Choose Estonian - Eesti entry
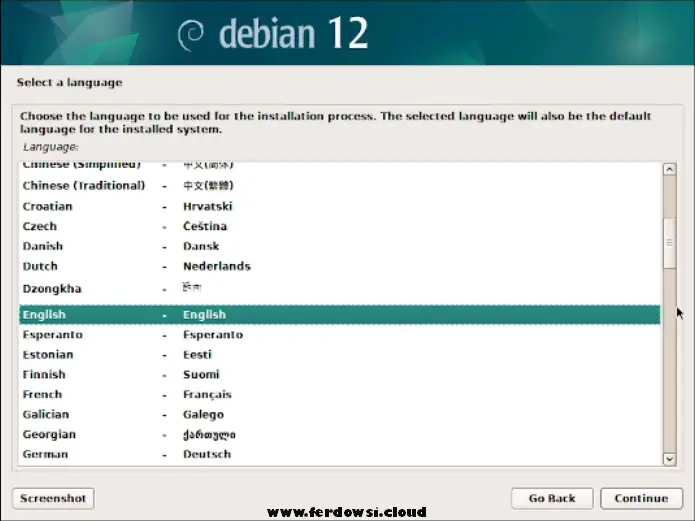 pos(48,355)
